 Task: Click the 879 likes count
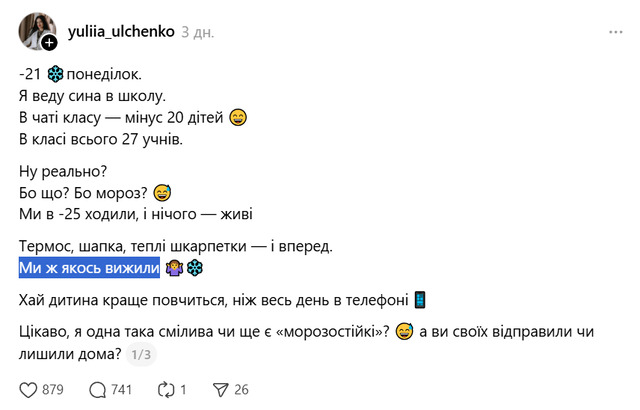55,389
